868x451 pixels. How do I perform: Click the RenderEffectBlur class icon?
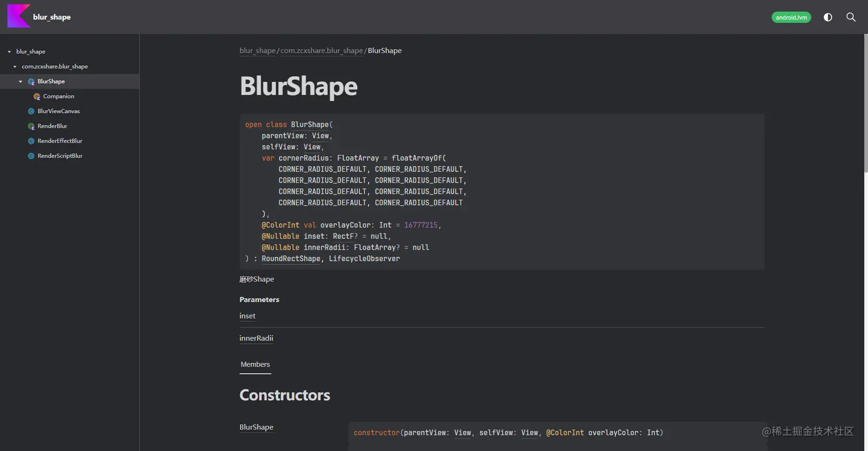30,141
